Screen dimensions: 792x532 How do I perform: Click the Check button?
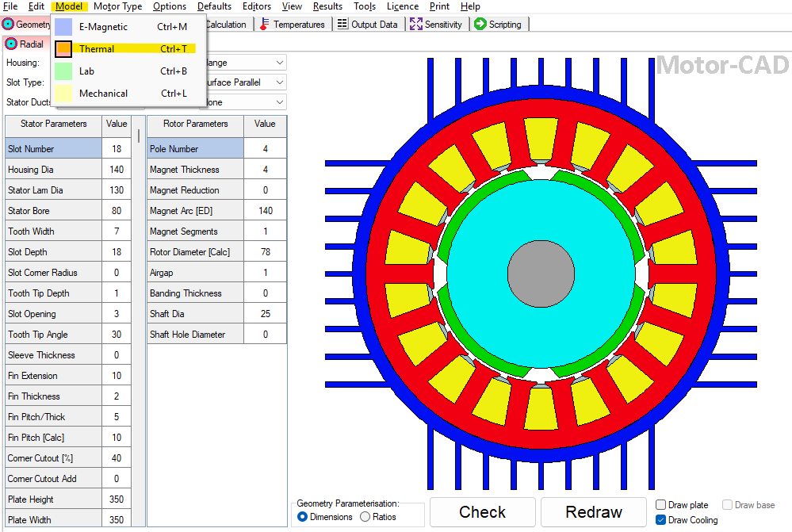[482, 512]
